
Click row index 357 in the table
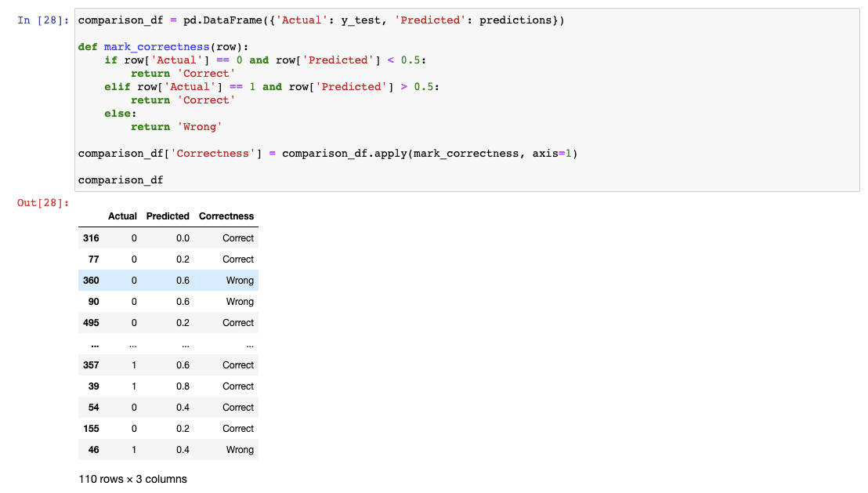[91, 365]
